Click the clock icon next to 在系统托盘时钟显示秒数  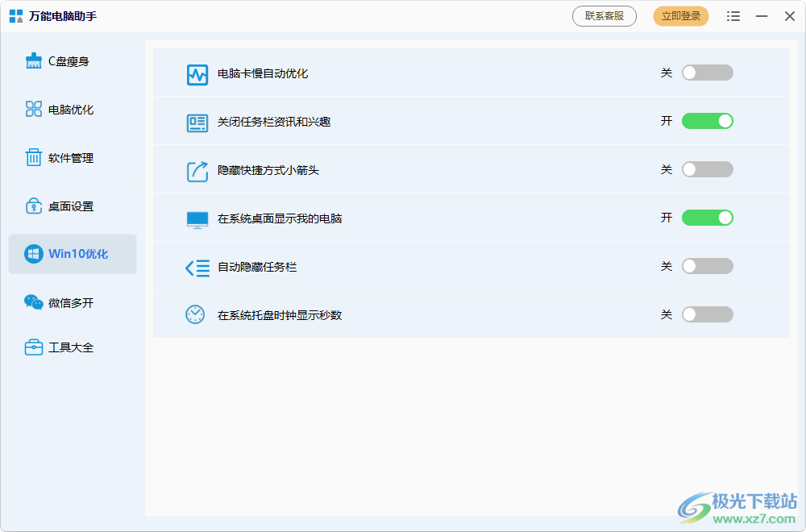(x=197, y=314)
